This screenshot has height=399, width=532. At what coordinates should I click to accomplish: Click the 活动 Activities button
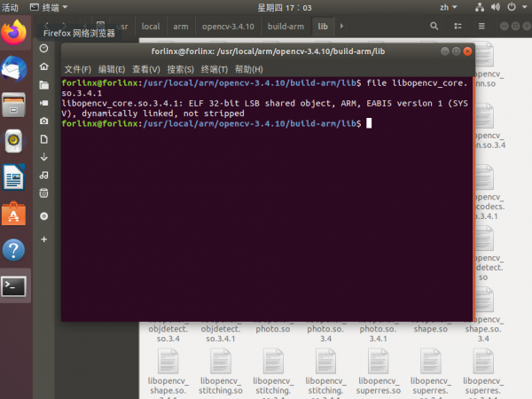tap(14, 7)
